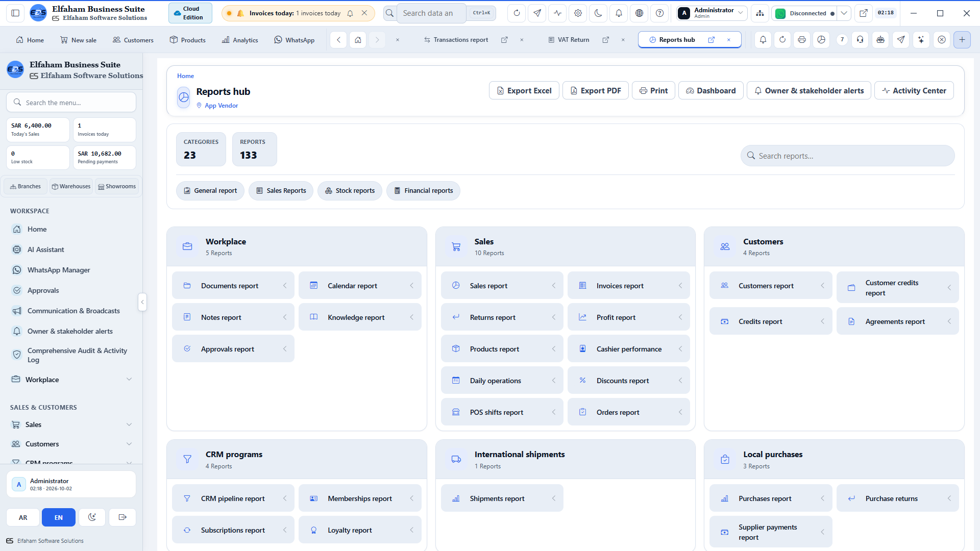Switch interface language to AR
This screenshot has height=551, width=980.
pos(23,517)
